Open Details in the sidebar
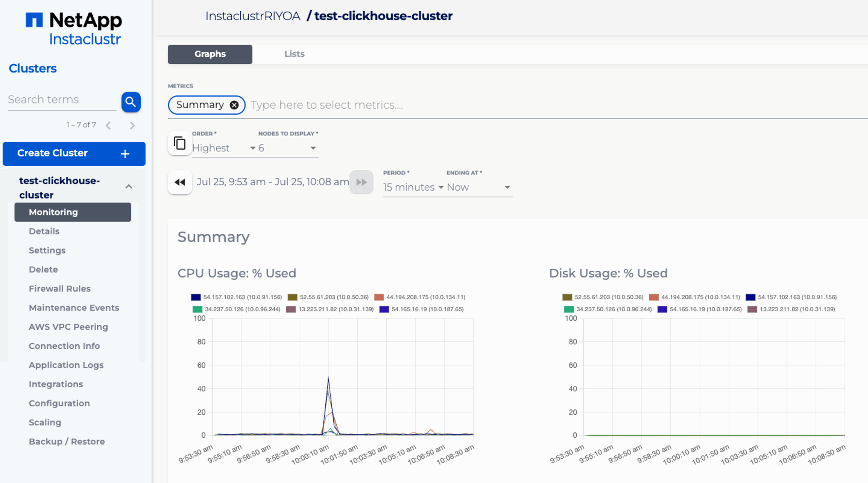This screenshot has height=483, width=868. [44, 231]
